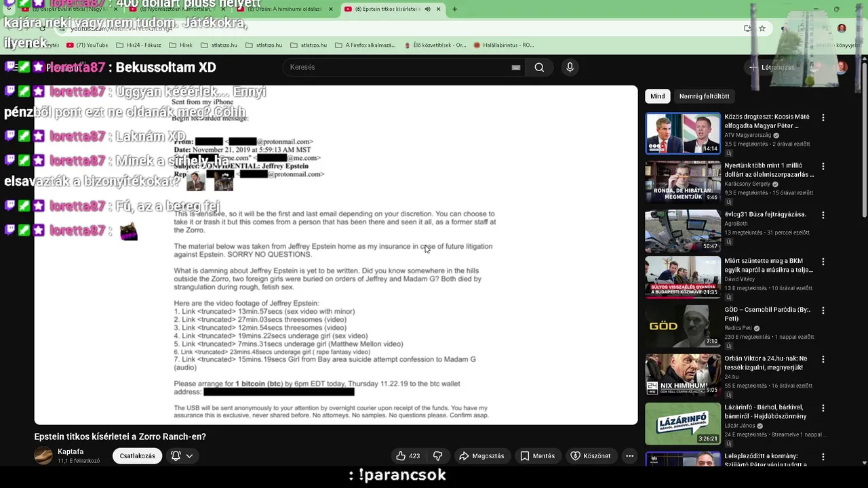The width and height of the screenshot is (868, 488).
Task: Open options for #vlog31 Búza fejtrágyázása video
Action: [823, 215]
